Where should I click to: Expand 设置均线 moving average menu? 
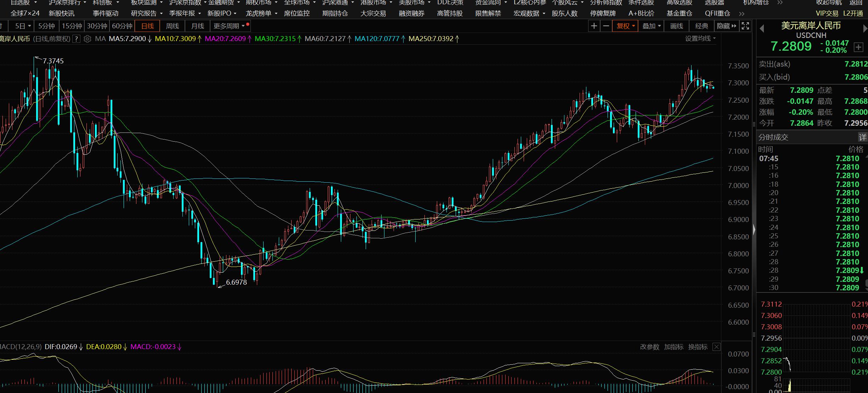(700, 39)
